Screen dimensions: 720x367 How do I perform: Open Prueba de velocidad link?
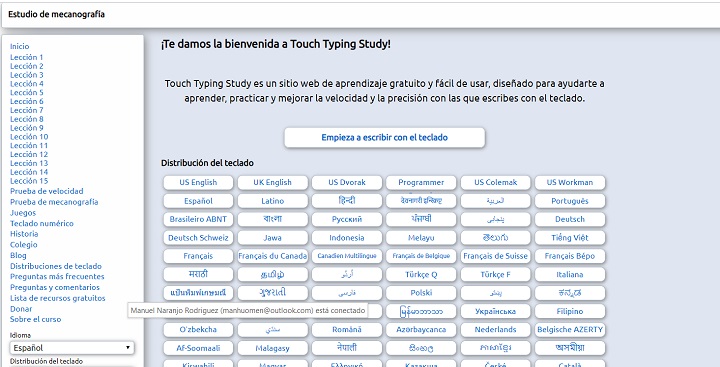pos(47,191)
